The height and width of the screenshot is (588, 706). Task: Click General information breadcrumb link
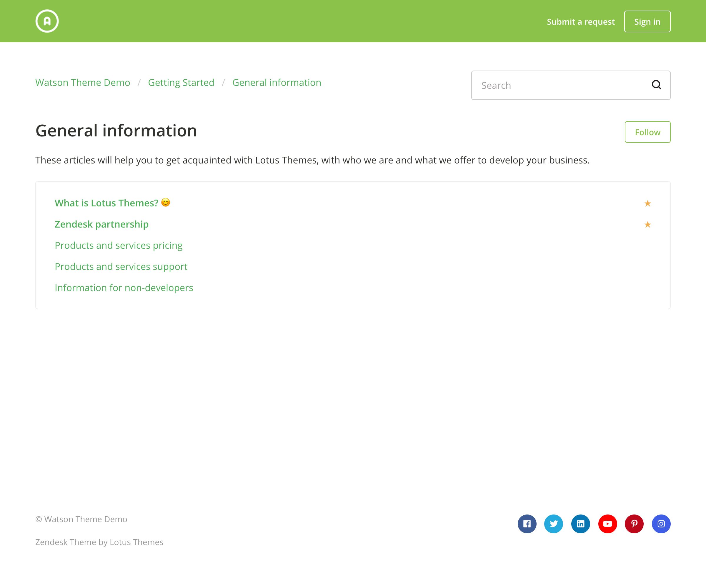click(276, 83)
